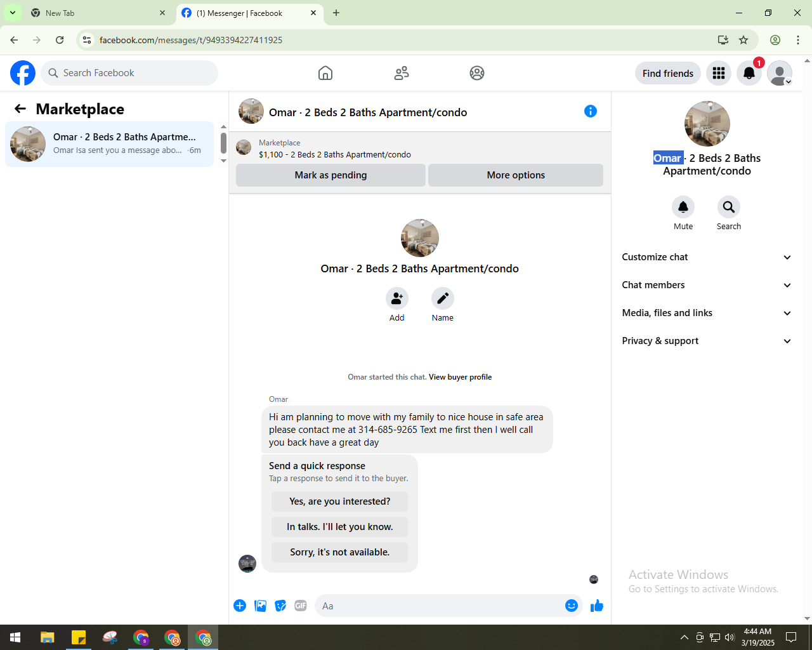View site information icon in address bar
Image resolution: width=812 pixels, height=650 pixels.
click(x=87, y=40)
